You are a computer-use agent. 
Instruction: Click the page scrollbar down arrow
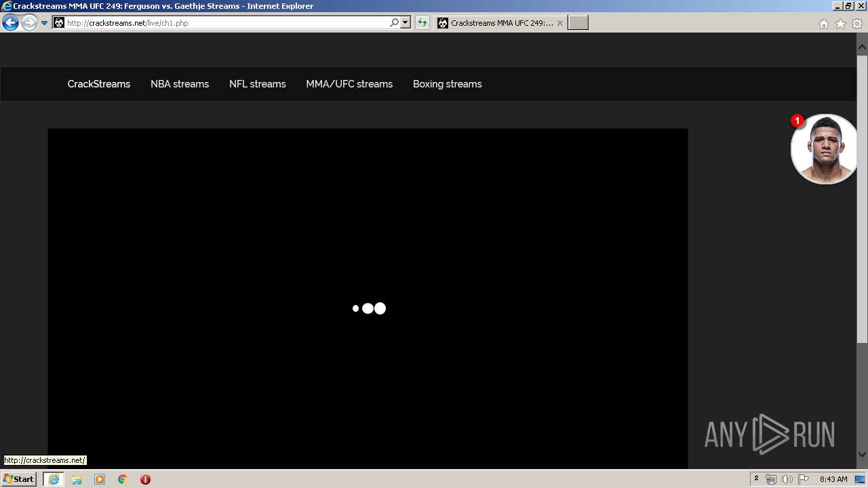click(863, 455)
